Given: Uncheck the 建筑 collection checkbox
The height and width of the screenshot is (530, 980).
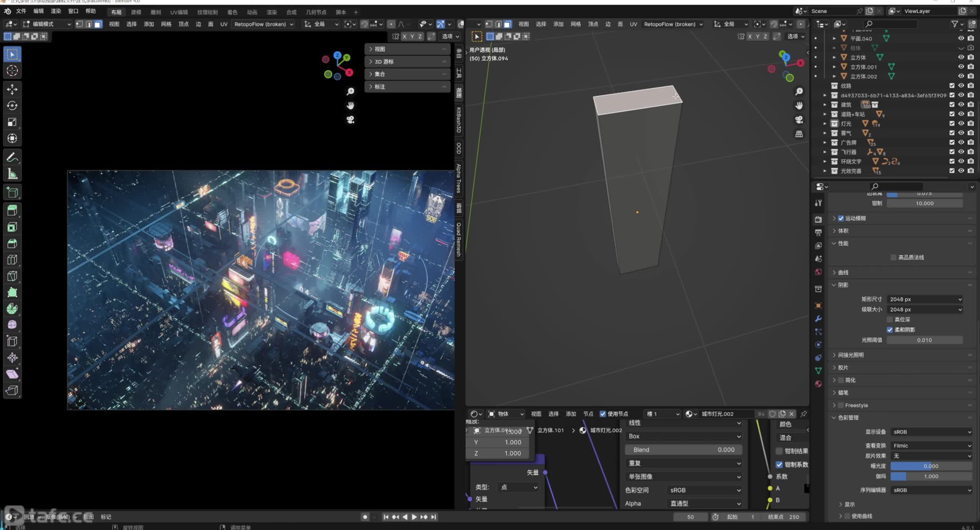Looking at the screenshot, I should point(952,105).
